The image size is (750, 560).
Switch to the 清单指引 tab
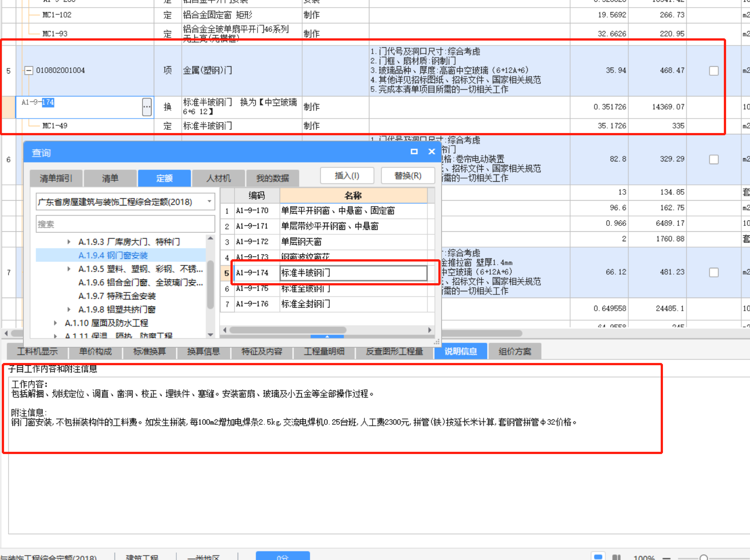[56, 178]
